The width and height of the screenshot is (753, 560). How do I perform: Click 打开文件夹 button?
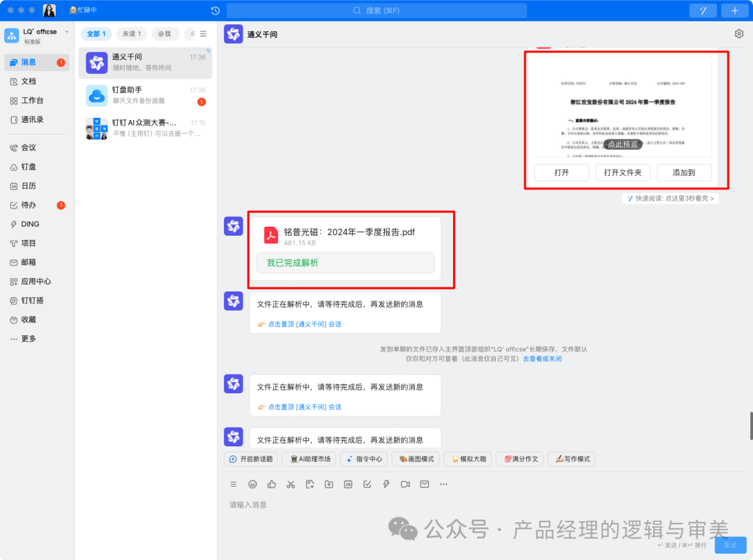pyautogui.click(x=623, y=172)
